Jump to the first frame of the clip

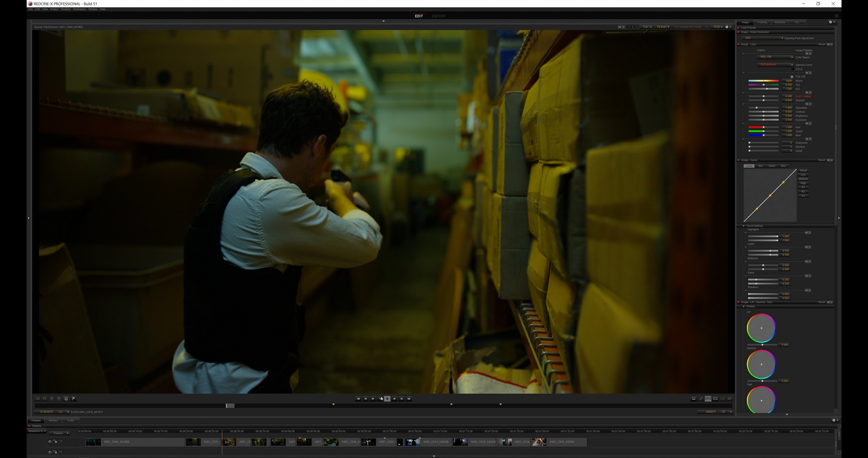pos(358,399)
